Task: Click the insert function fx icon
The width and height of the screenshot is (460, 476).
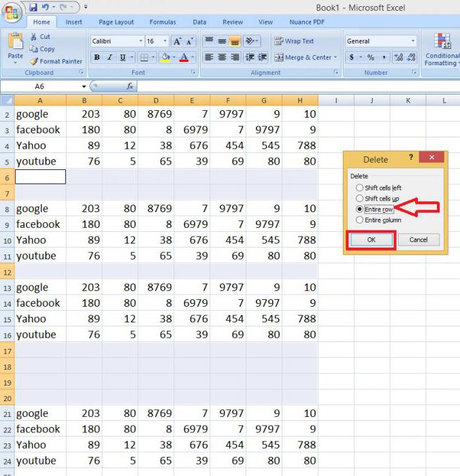Action: point(130,86)
